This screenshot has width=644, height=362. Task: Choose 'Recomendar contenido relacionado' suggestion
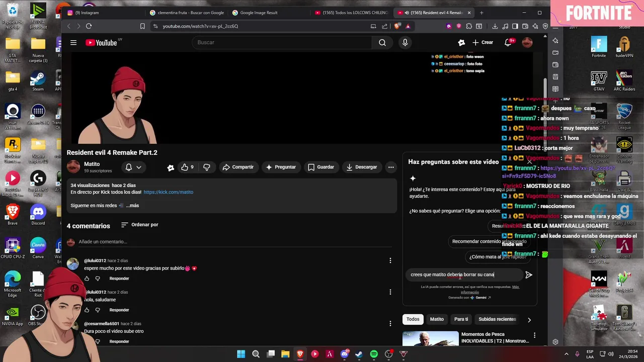[x=489, y=241]
